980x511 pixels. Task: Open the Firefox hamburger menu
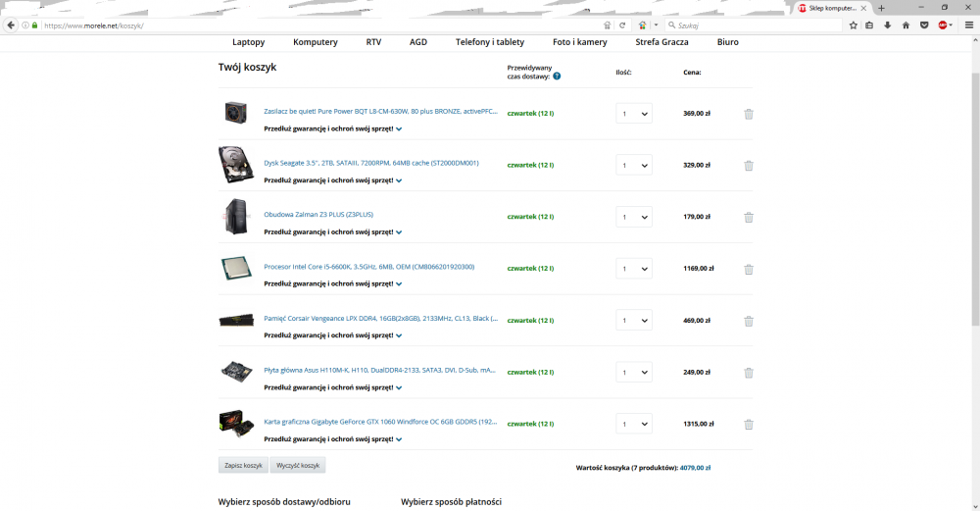click(969, 26)
